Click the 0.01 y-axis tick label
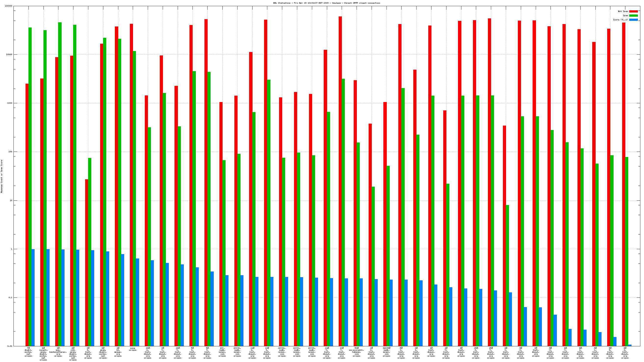The height and width of the screenshot is (362, 644). click(10, 346)
